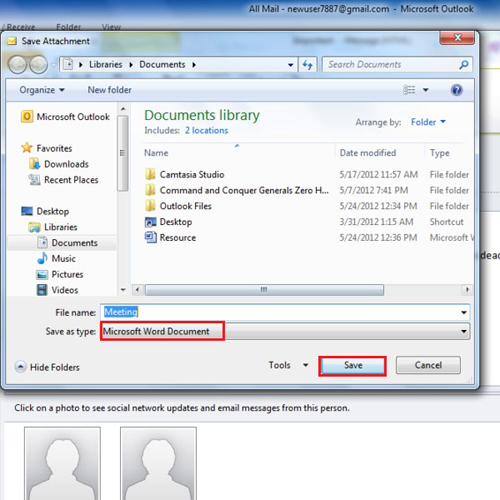Click the Back navigation arrow button
Viewport: 500px width, 500px height.
[17, 64]
